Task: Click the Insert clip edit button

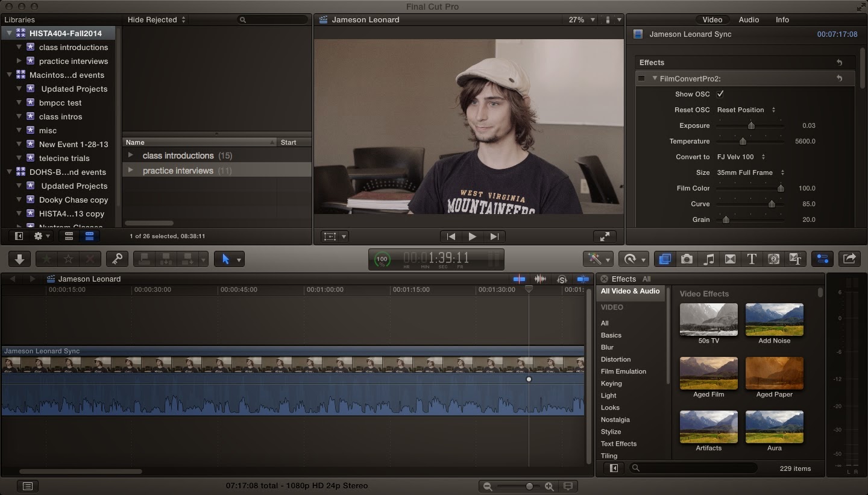Action: point(166,259)
